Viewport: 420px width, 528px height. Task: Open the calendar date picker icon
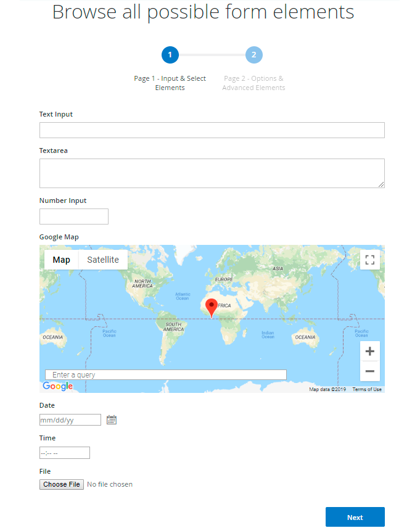point(112,420)
